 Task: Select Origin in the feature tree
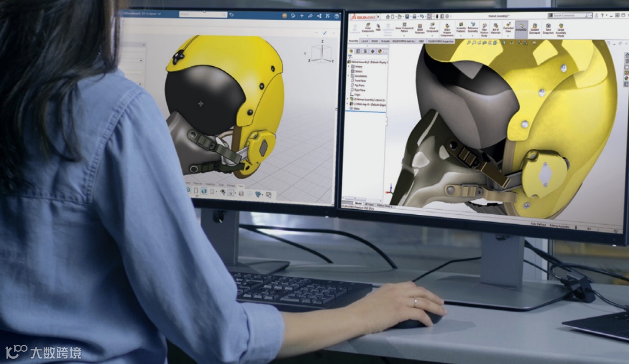[x=355, y=95]
